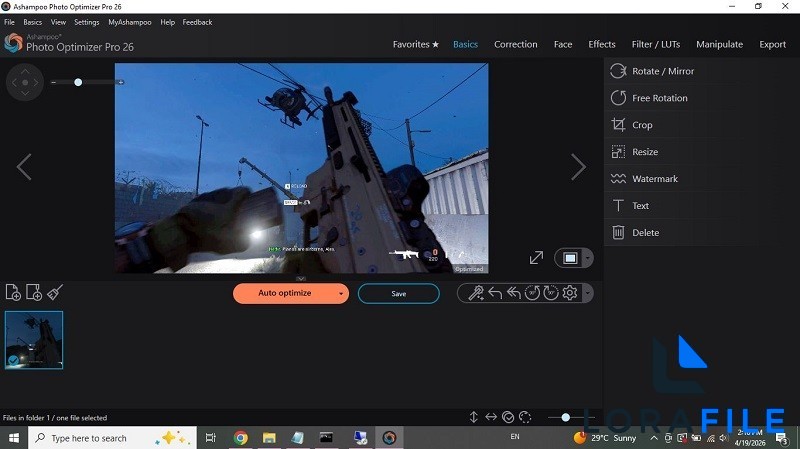Click the thumbnail size slider handle

point(565,417)
